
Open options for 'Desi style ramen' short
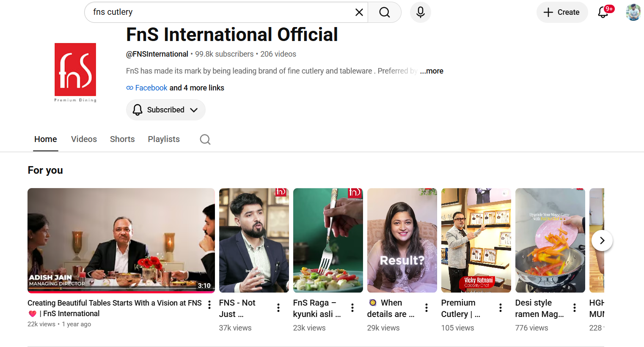(x=575, y=308)
